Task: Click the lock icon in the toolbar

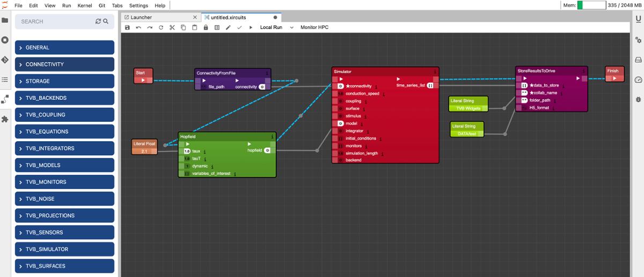Action: point(206,27)
